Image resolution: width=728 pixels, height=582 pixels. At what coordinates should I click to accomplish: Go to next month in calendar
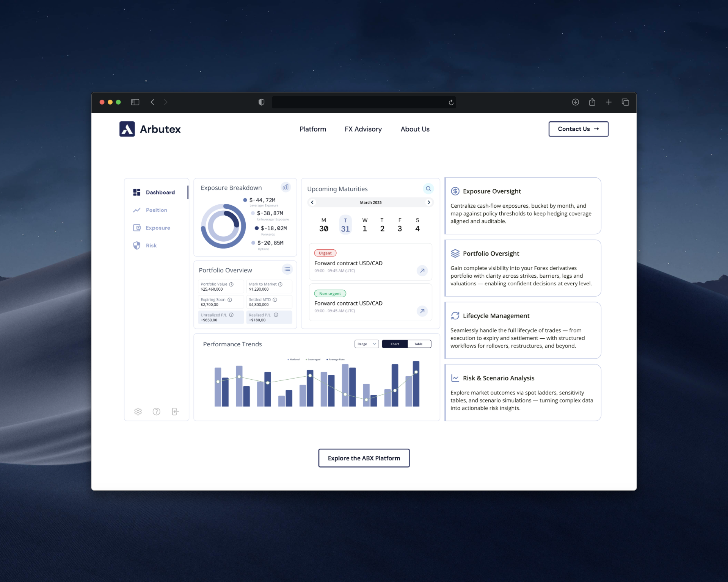(x=429, y=202)
